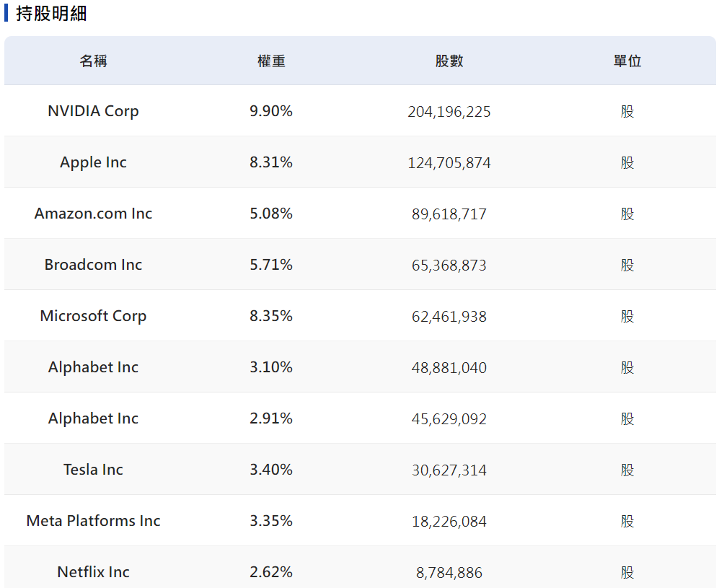Viewport: 719px width, 588px height.
Task: Select Tesla's share count 30,627,314
Action: pyautogui.click(x=449, y=470)
